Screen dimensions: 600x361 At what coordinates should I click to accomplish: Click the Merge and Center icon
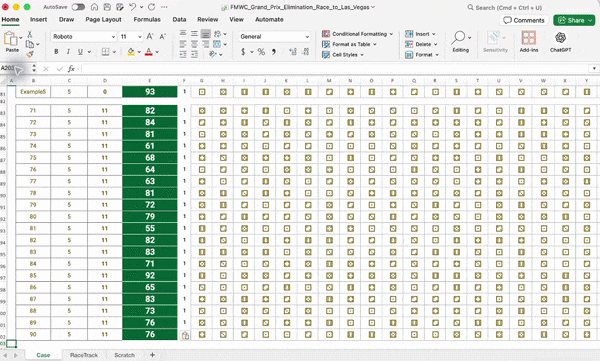pyautogui.click(x=217, y=44)
